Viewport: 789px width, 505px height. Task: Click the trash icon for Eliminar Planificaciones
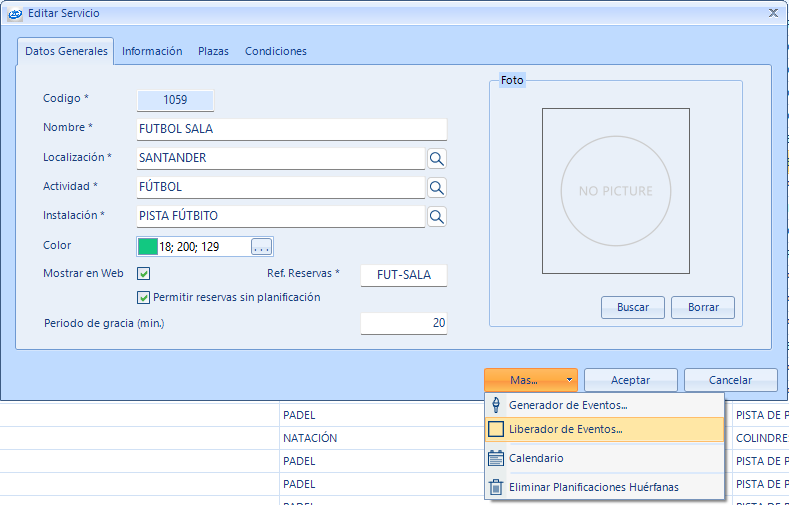(x=496, y=487)
